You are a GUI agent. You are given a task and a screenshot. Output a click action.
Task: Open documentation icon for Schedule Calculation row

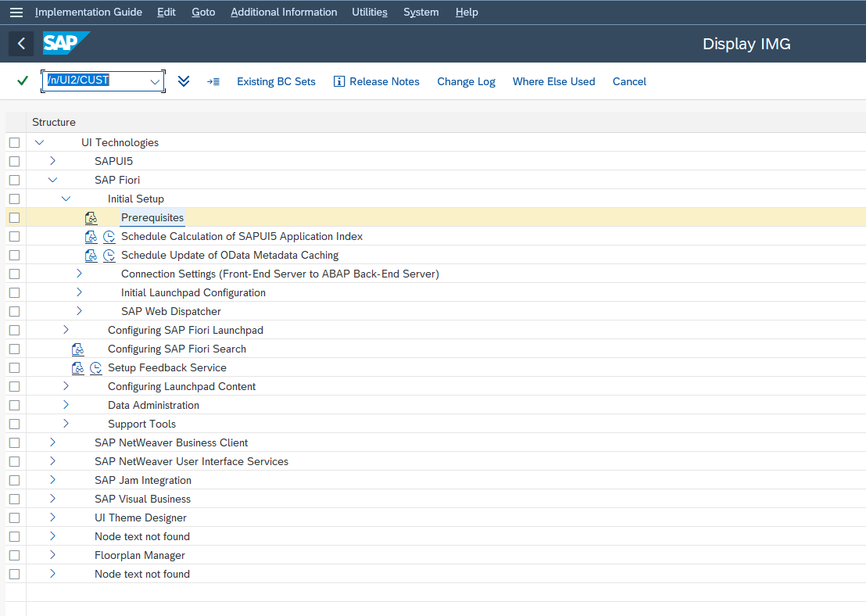tap(91, 236)
